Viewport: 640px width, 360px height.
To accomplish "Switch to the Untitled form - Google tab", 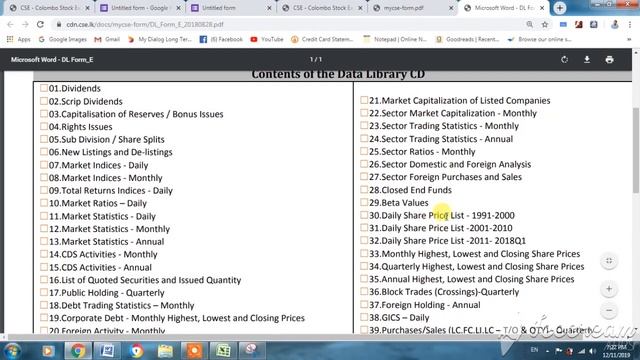I will (x=140, y=8).
